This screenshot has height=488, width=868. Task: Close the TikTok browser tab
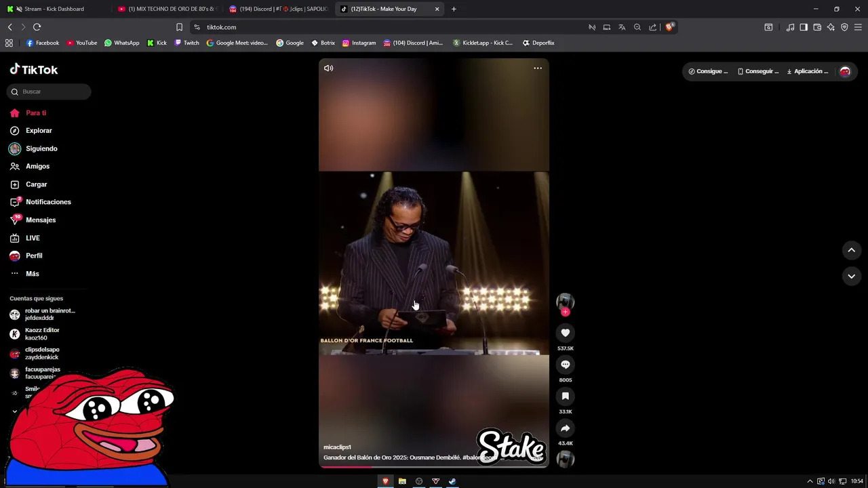pos(437,9)
